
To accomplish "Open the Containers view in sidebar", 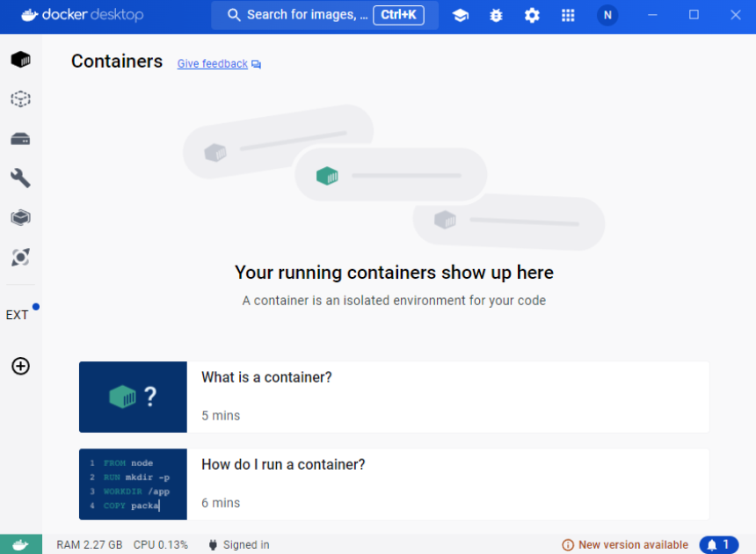I will [x=21, y=60].
